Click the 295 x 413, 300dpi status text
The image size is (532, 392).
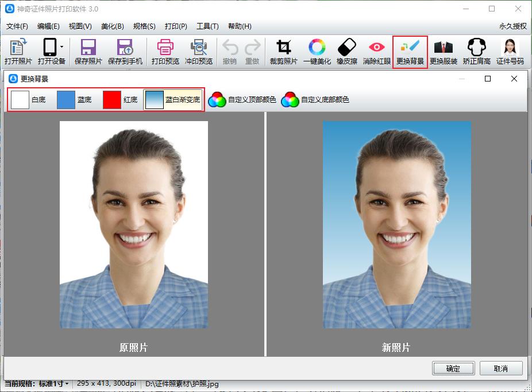[x=106, y=383]
